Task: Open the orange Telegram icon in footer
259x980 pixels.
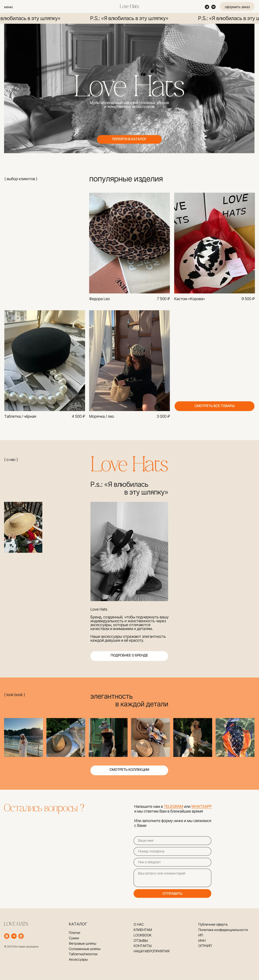Action: 14,936
